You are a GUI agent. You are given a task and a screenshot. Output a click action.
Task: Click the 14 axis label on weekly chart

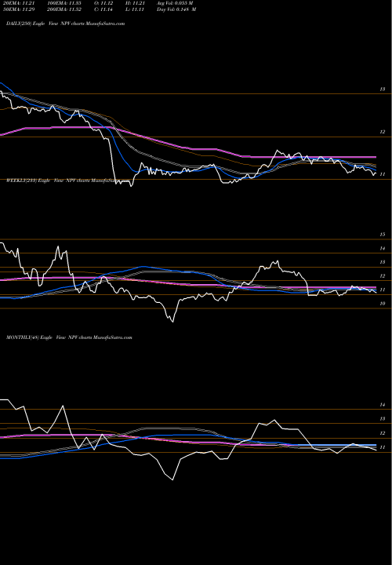click(383, 249)
